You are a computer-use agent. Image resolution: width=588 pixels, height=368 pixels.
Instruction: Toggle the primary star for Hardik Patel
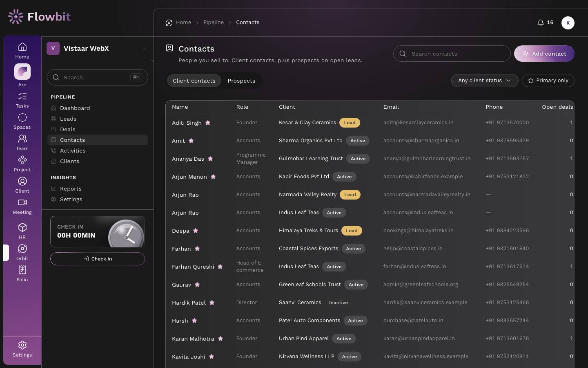212,303
